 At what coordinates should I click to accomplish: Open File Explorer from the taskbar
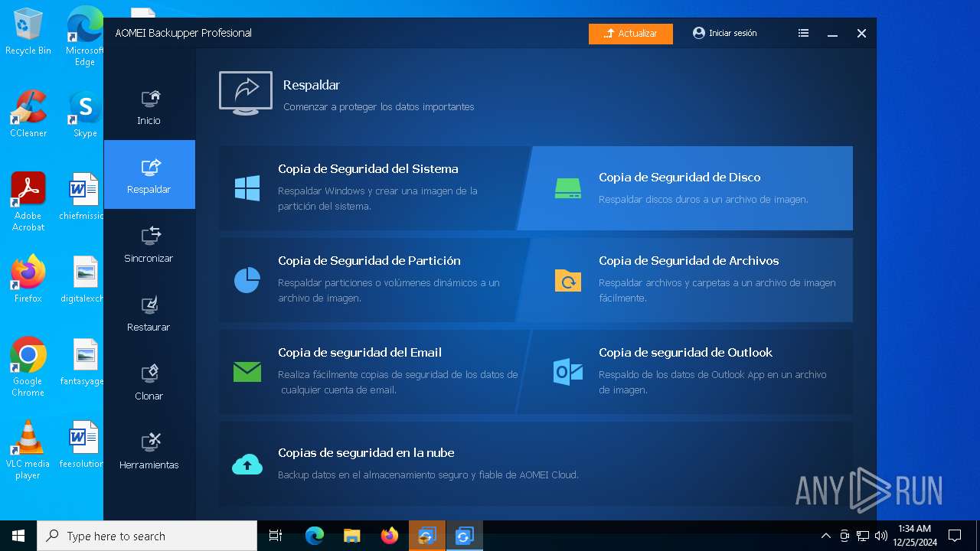pos(351,536)
